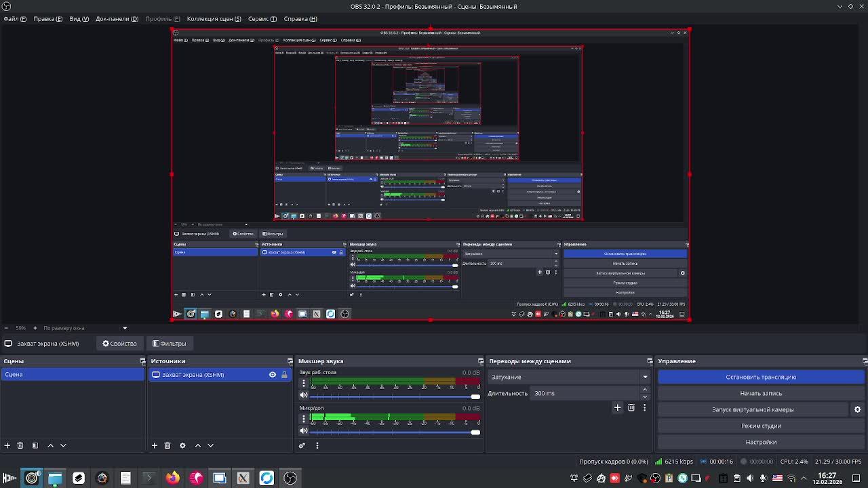Decrease the transition duration with down arrow
The image size is (868, 488).
point(645,396)
